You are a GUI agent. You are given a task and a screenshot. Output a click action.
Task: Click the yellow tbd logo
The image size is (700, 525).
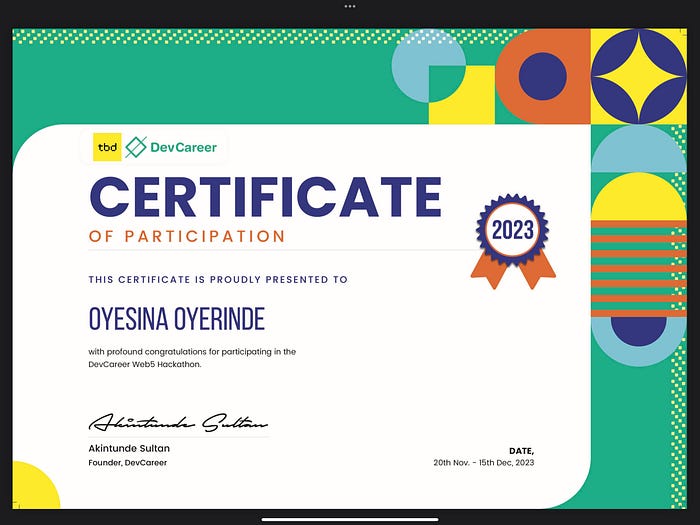click(107, 147)
